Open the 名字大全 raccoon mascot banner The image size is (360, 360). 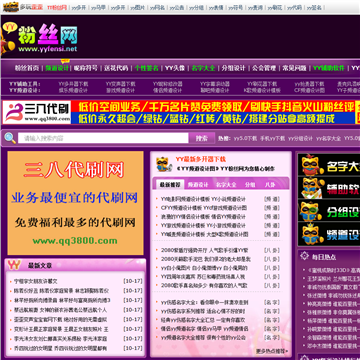pyautogui.click(x=329, y=164)
